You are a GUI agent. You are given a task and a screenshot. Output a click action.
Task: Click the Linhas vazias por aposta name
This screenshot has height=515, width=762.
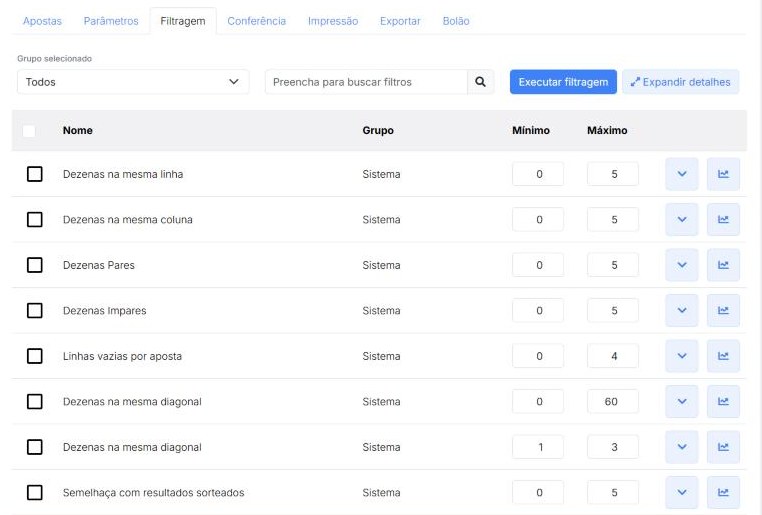click(x=122, y=356)
